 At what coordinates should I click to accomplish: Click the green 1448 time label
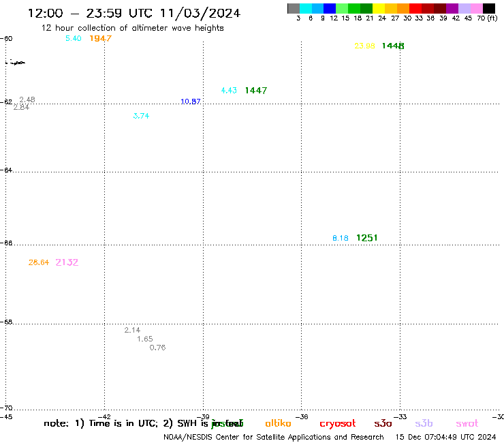393,46
